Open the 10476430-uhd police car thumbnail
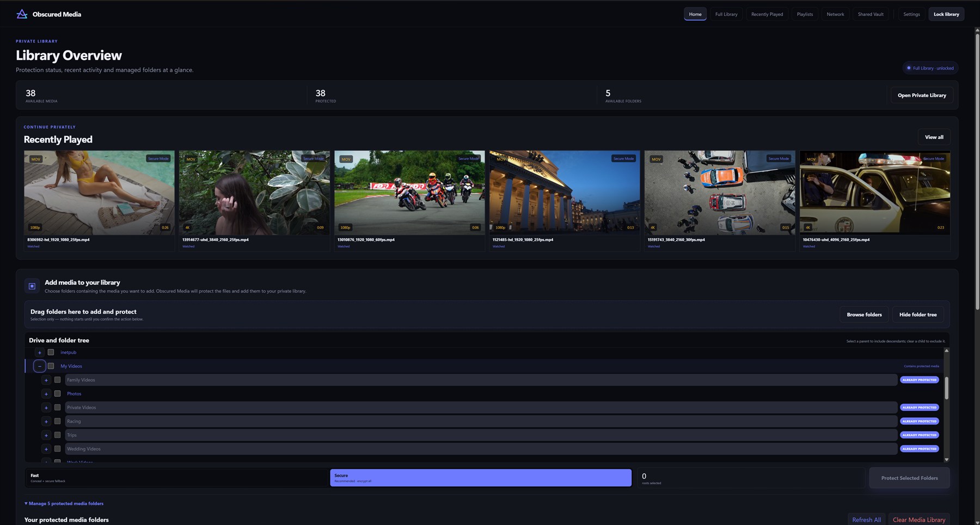 (875, 193)
